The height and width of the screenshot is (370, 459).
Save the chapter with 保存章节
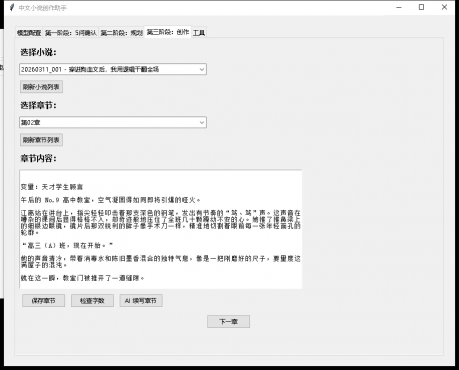[44, 301]
